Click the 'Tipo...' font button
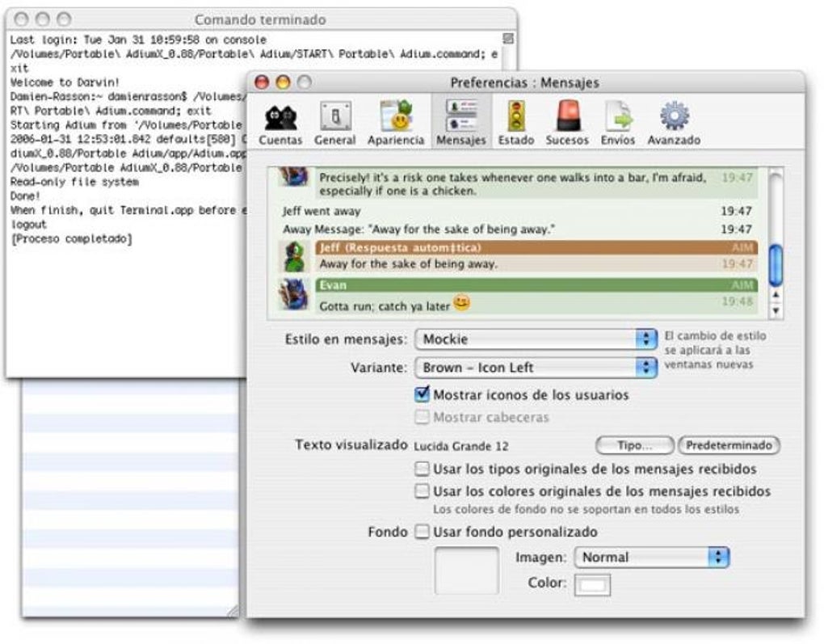The image size is (824, 644). 635,445
